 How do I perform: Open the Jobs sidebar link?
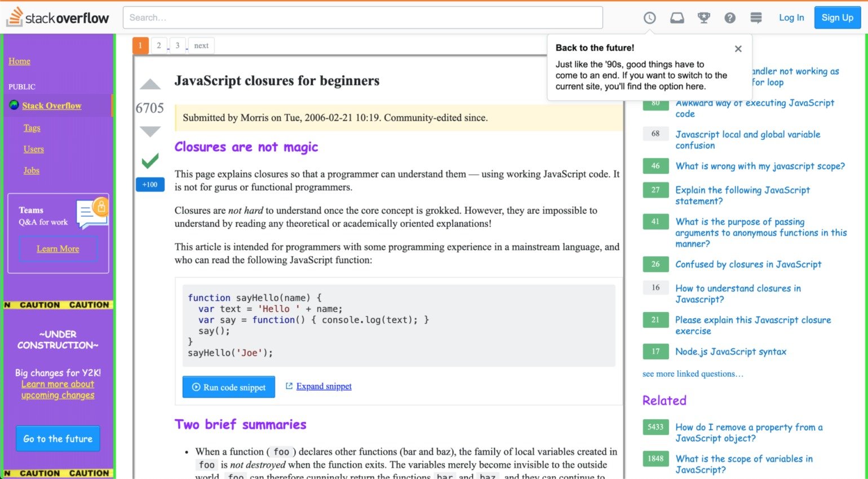[32, 170]
